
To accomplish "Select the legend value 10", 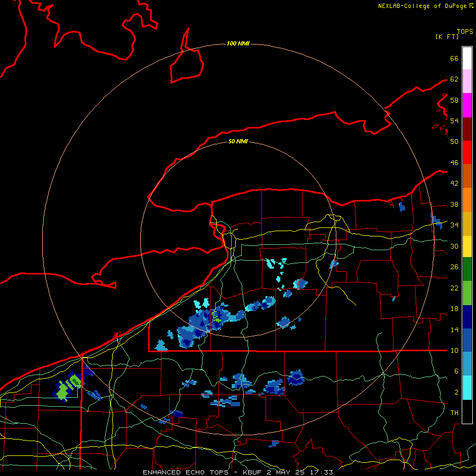I will (454, 350).
